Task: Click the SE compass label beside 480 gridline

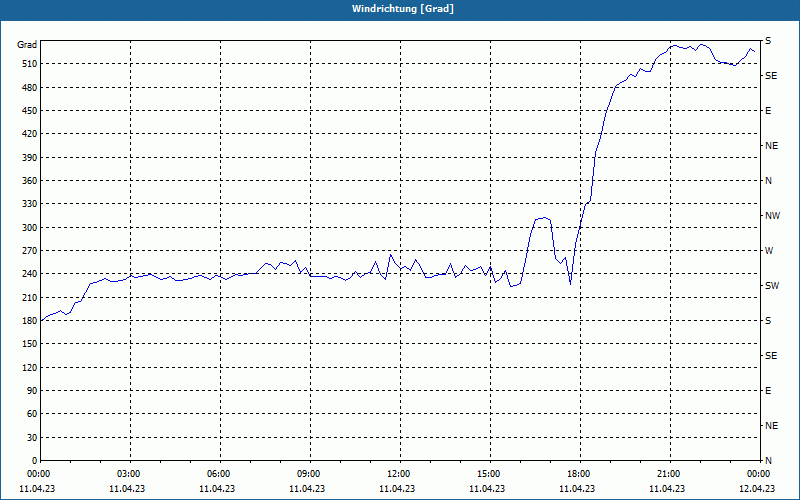Action: pyautogui.click(x=771, y=76)
